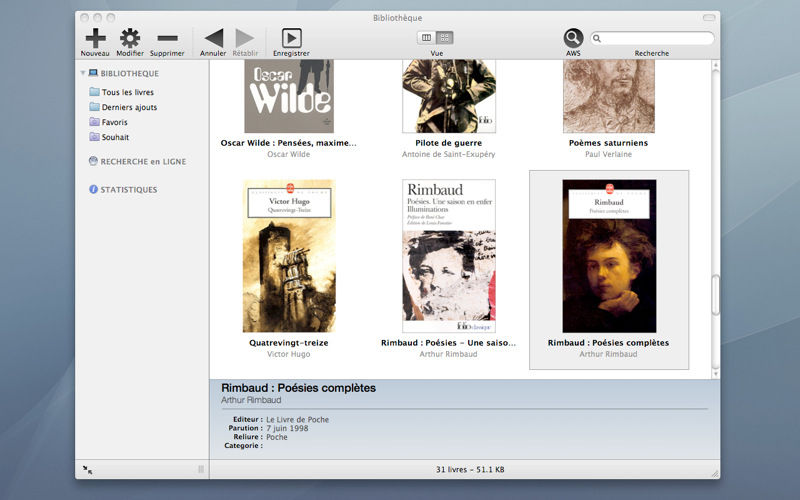Click author 'Antoine de Saint-Exupéry'
Screen dimensions: 800x500
[x=448, y=154]
